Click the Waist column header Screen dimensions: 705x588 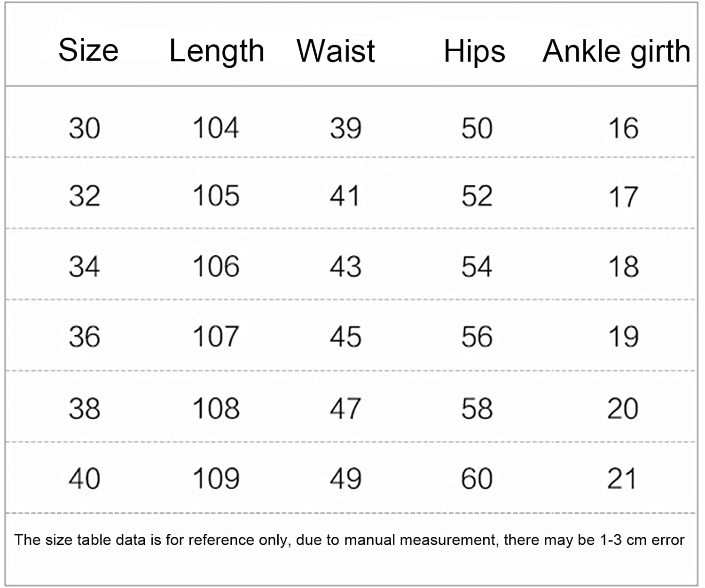point(336,51)
